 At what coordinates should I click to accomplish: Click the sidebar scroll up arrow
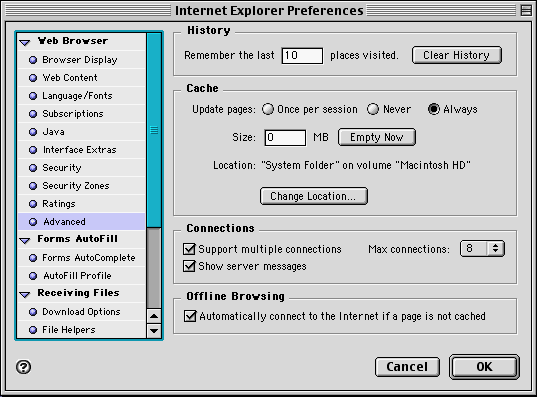(154, 316)
